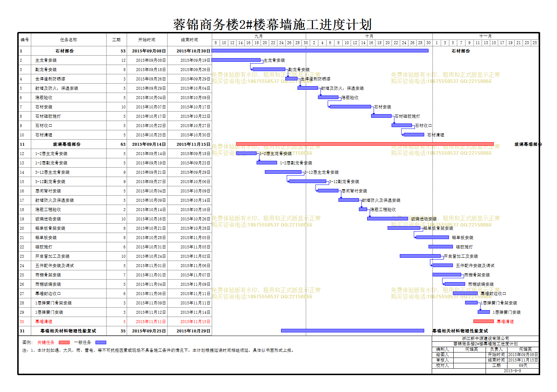Click 石材硅胶施打 in the task name column
This screenshot has height=392, width=557.
48,116
